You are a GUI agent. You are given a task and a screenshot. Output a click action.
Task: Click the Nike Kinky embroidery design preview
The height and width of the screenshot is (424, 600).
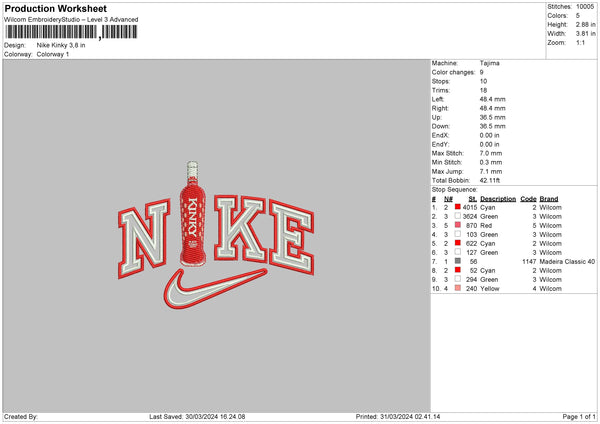[x=216, y=235]
